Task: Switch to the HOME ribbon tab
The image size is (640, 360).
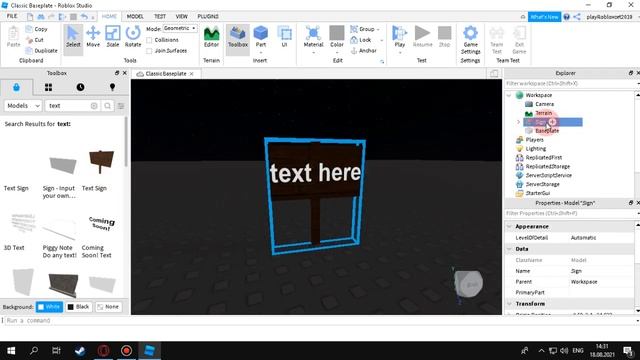Action: [109, 16]
